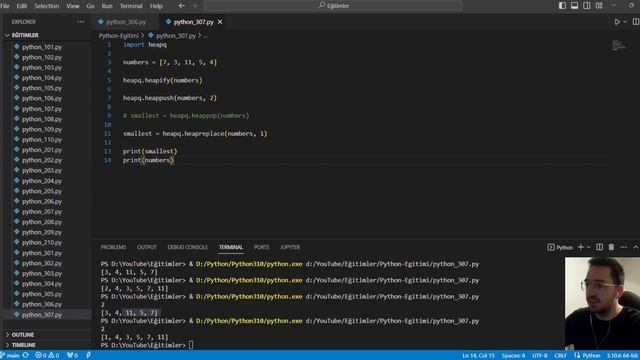Open the Run menu
This screenshot has width=640, height=360.
click(x=107, y=6)
